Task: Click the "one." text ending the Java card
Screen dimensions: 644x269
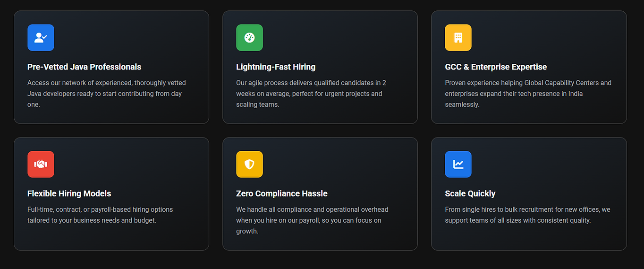Action: coord(34,104)
